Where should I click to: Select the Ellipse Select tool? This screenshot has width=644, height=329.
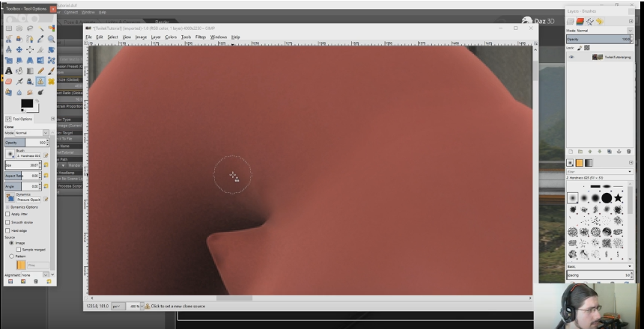coord(19,28)
